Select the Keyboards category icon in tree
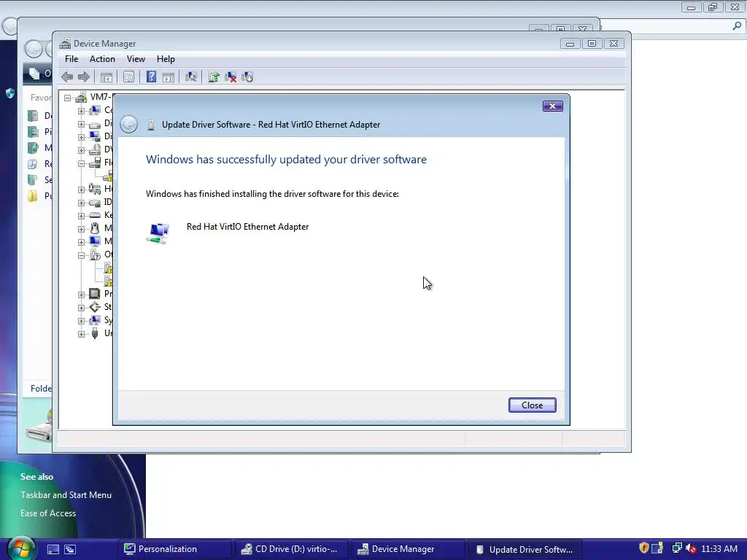 (x=95, y=215)
